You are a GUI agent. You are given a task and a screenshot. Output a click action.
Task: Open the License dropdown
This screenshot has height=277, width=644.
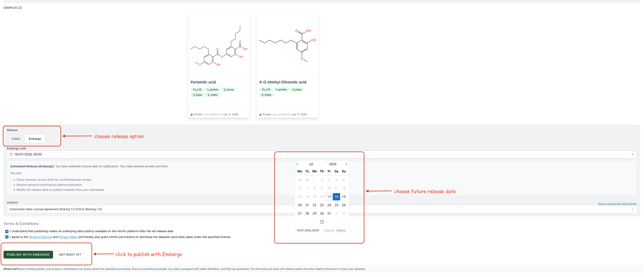point(322,209)
